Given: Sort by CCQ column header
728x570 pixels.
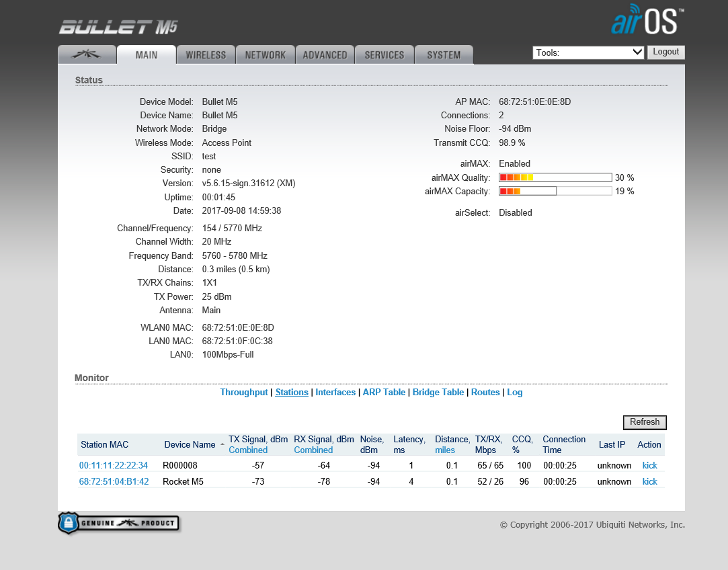Looking at the screenshot, I should (522, 444).
